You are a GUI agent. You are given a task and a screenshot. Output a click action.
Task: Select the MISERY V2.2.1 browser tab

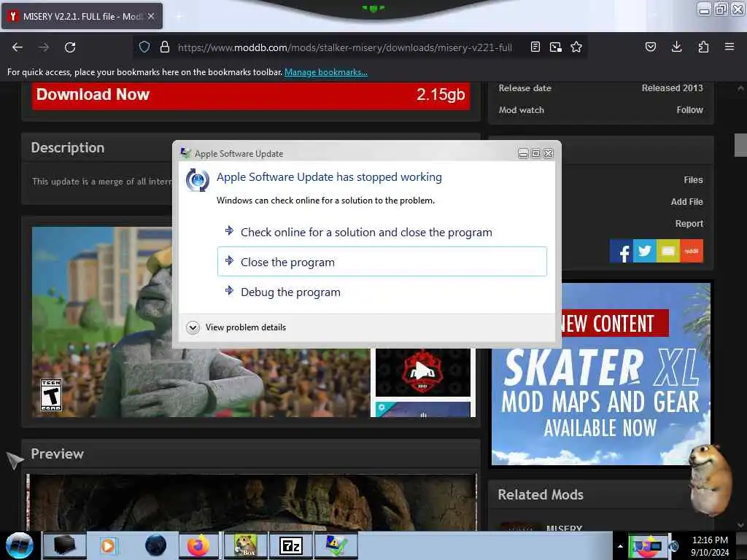[82, 16]
